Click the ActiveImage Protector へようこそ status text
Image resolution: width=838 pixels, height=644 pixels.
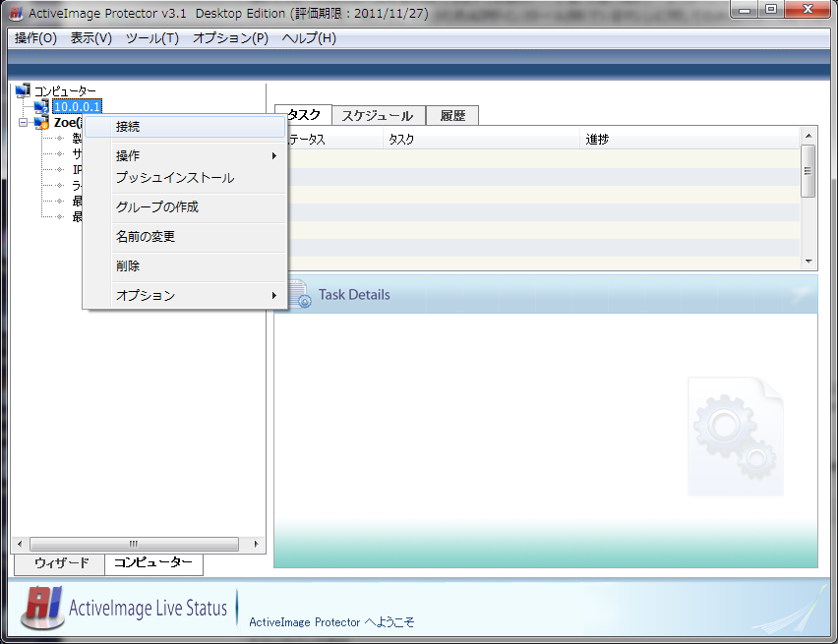point(331,622)
